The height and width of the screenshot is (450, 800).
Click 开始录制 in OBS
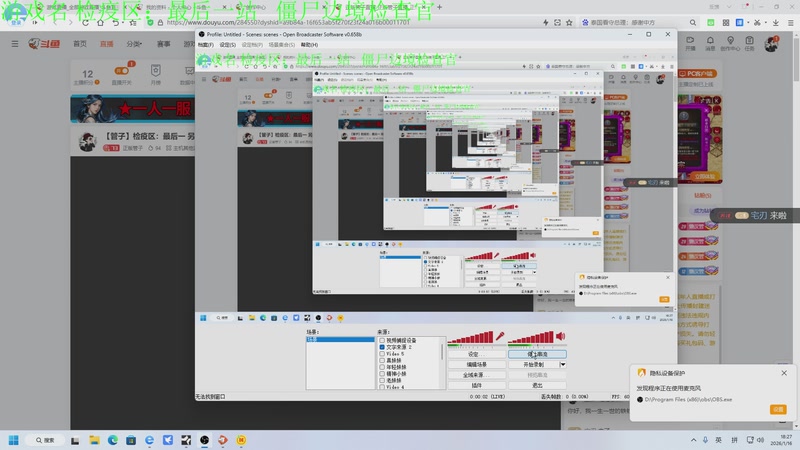534,365
